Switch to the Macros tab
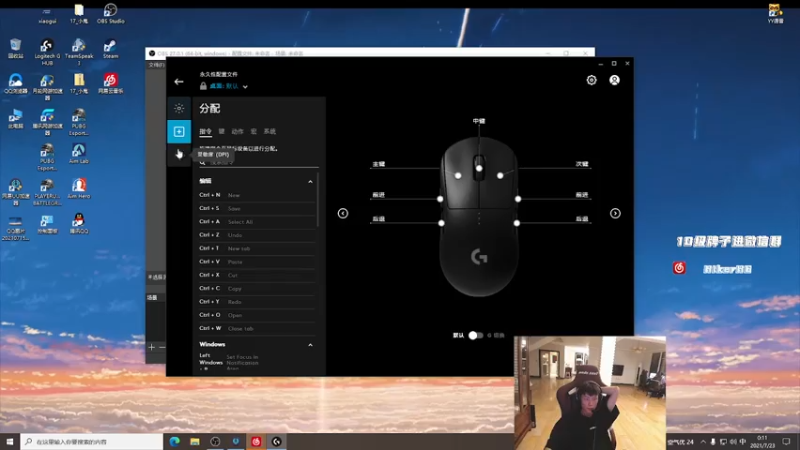The height and width of the screenshot is (450, 800). (254, 132)
